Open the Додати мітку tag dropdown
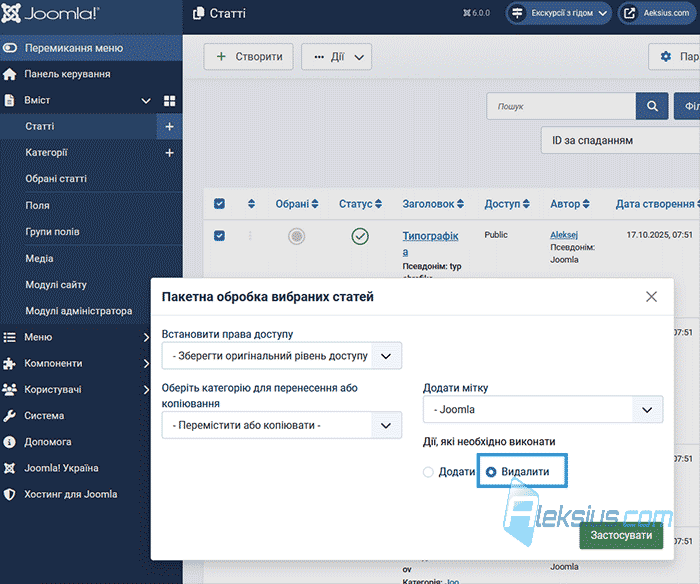This screenshot has height=584, width=700. pos(543,409)
